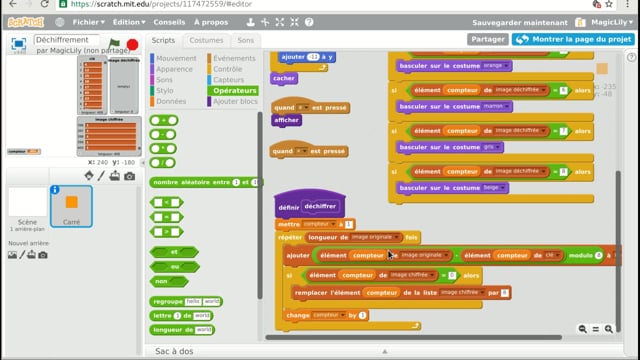This screenshot has height=360, width=640.
Task: Select the duplicate stamp tool
Action: click(250, 22)
